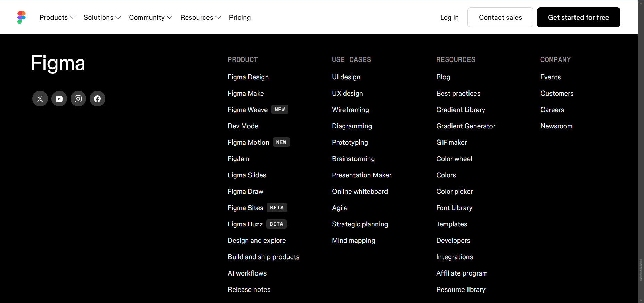The width and height of the screenshot is (644, 303).
Task: Open the Figma Sites BETA link
Action: point(257,208)
